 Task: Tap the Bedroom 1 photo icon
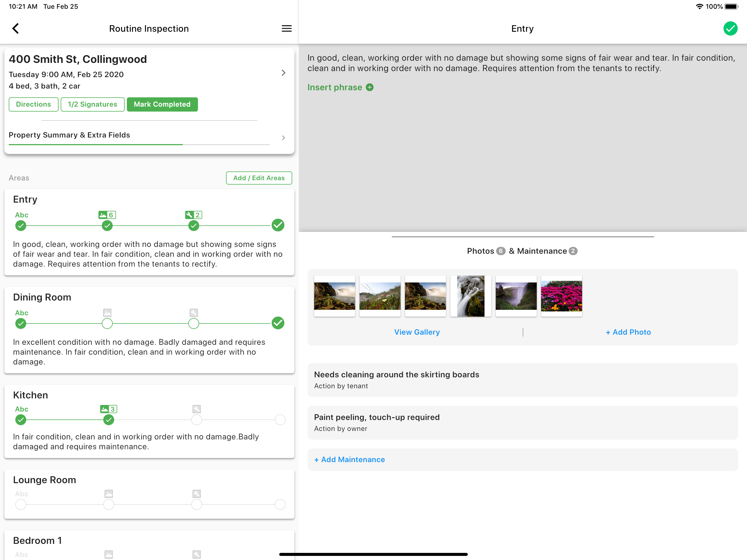108,554
